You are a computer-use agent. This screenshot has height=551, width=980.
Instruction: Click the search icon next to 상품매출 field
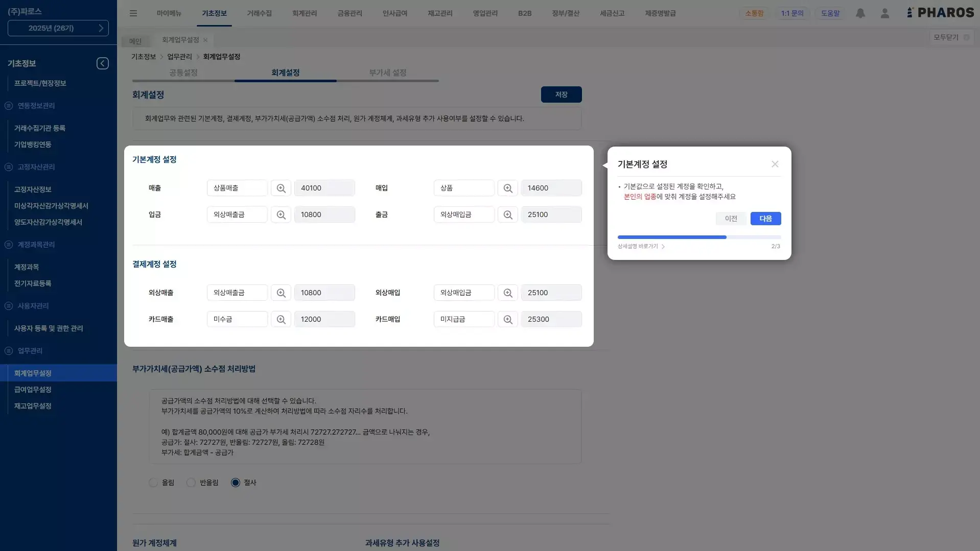coord(281,188)
